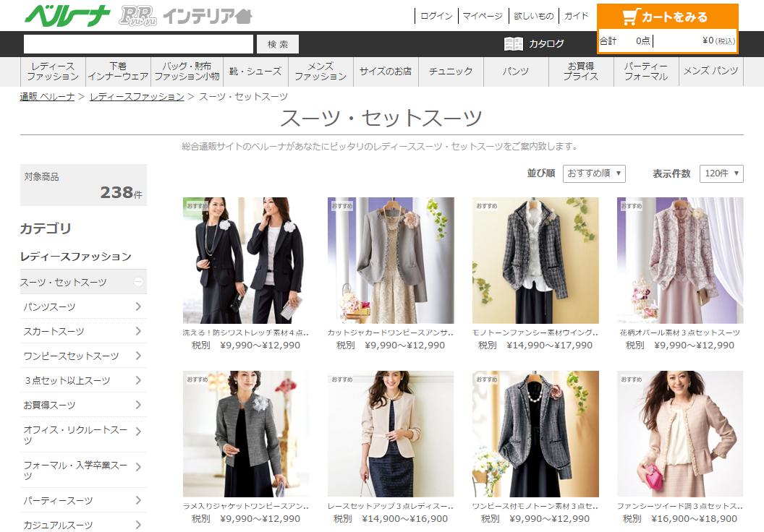
Task: Click the 238件 result count
Action: (x=122, y=193)
